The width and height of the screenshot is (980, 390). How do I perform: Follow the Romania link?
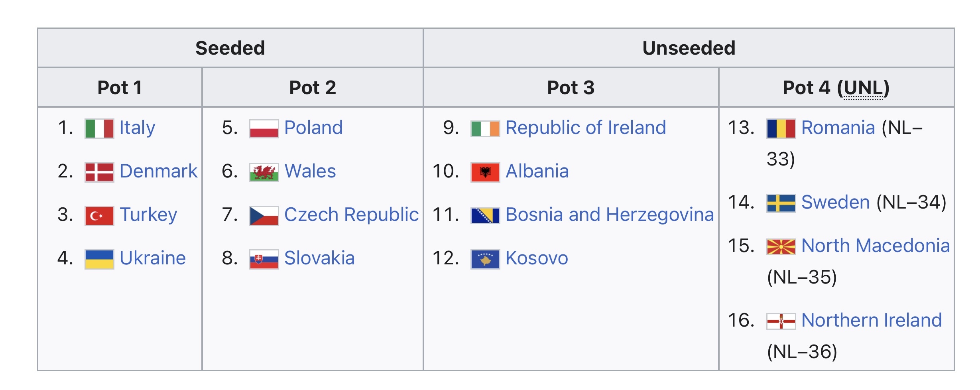click(x=838, y=128)
